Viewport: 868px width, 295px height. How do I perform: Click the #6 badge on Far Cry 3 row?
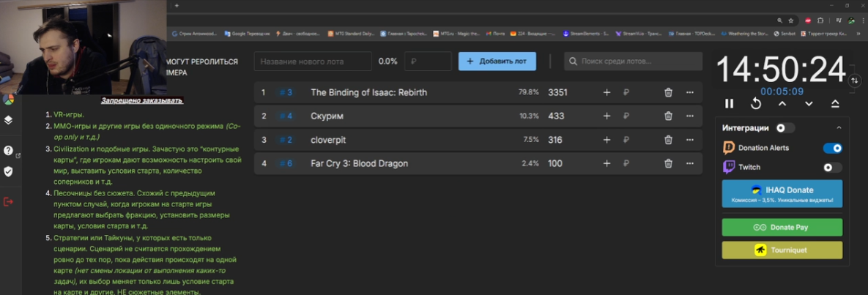coord(286,163)
